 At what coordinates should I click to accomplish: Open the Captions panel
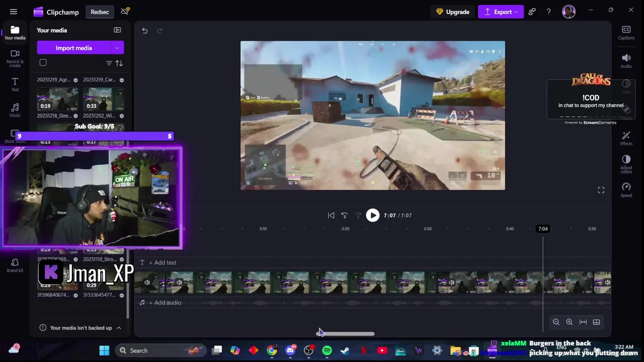[x=626, y=33]
